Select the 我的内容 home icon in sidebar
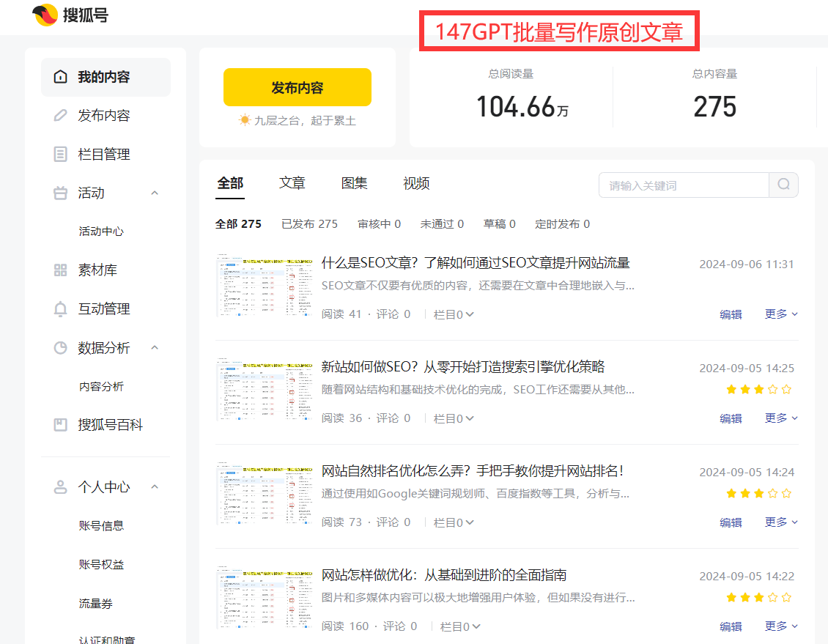Image resolution: width=828 pixels, height=644 pixels. pyautogui.click(x=60, y=76)
